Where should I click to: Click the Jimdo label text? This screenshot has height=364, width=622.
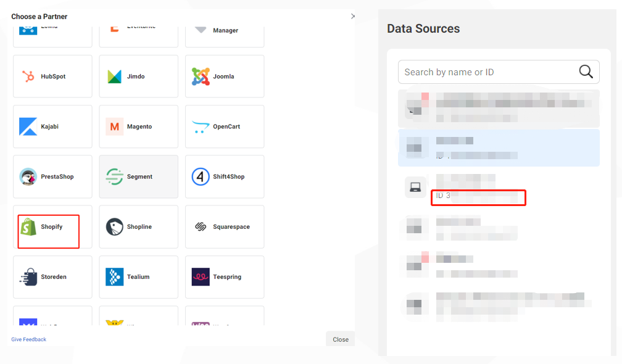(x=136, y=77)
